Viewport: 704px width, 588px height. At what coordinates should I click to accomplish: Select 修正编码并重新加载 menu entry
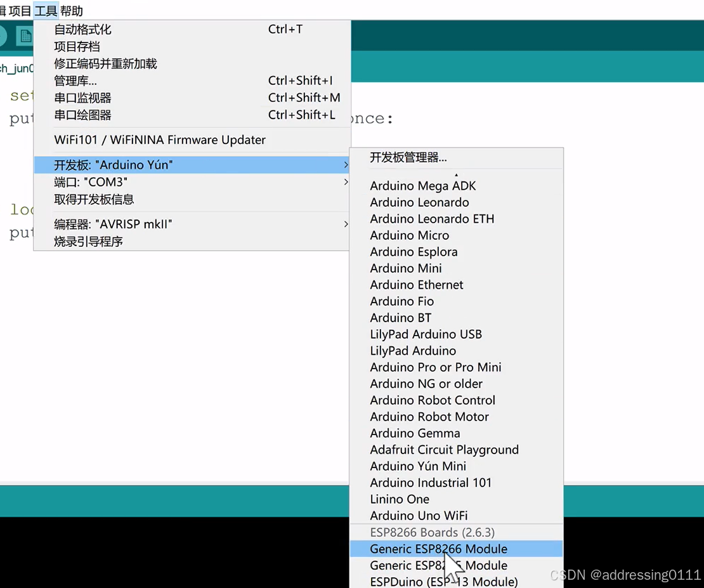pyautogui.click(x=192, y=64)
